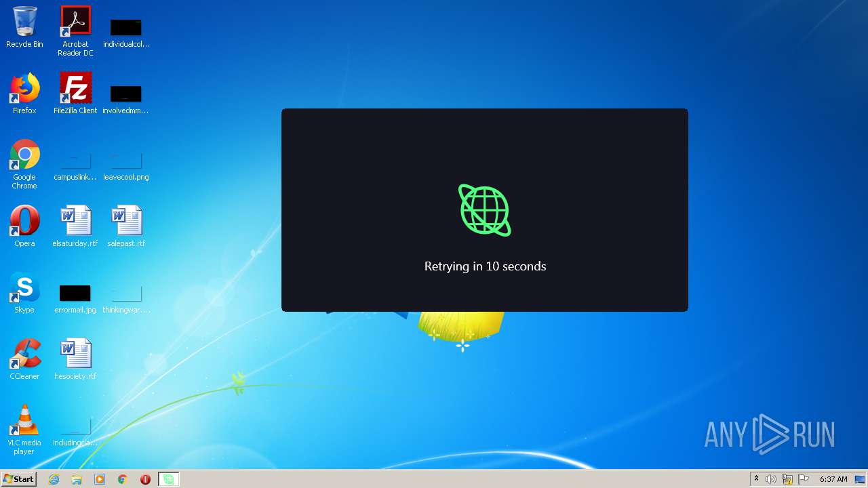The height and width of the screenshot is (488, 868).
Task: Select the campuslink... desktop file
Action: 75,167
